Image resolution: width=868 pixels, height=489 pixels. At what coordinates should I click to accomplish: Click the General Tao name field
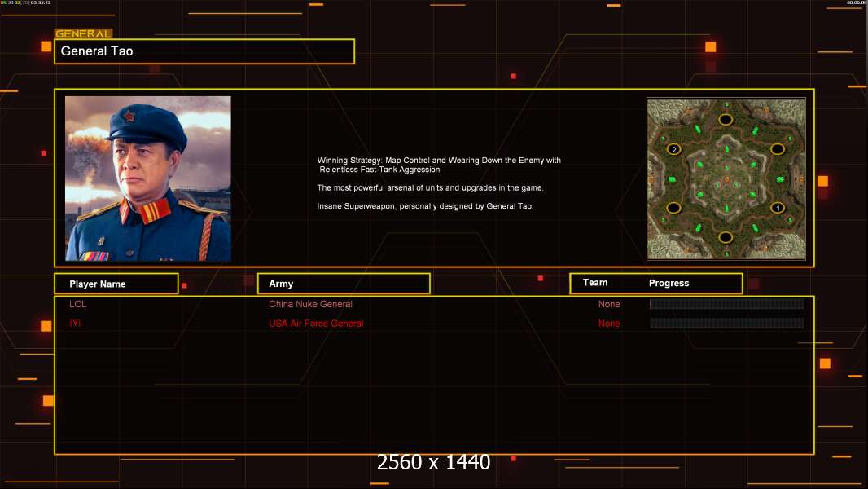click(204, 51)
